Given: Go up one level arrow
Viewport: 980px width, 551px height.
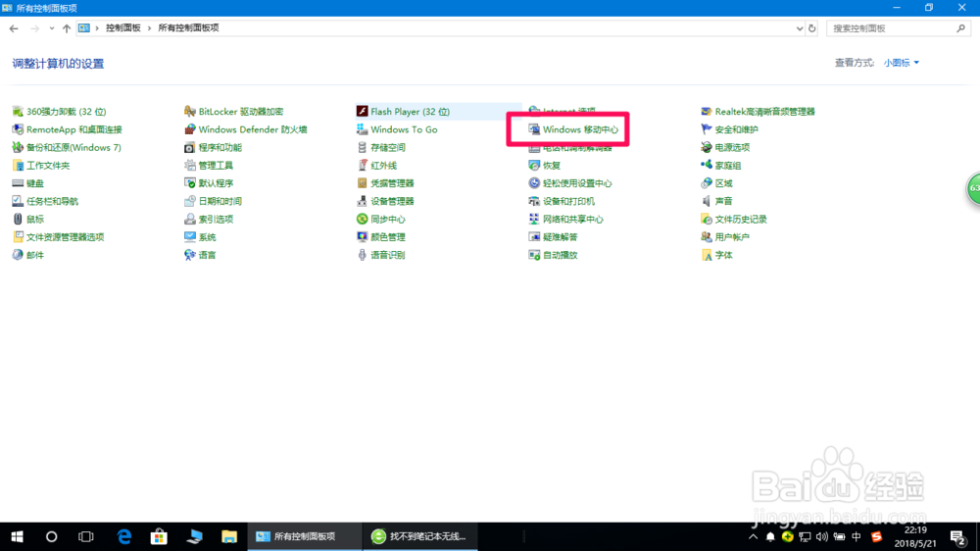Looking at the screenshot, I should pos(67,28).
